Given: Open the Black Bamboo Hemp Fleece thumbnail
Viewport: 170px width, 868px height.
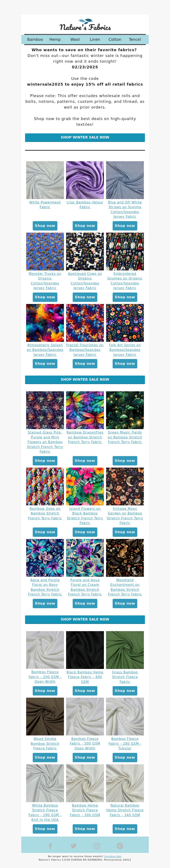Looking at the screenshot, I should coord(85,650).
